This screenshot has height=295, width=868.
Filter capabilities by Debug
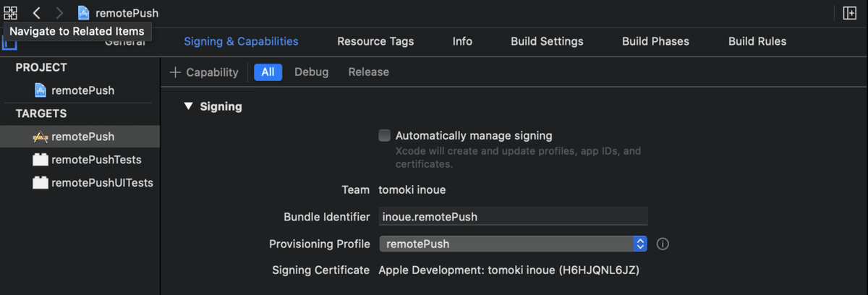pyautogui.click(x=312, y=72)
